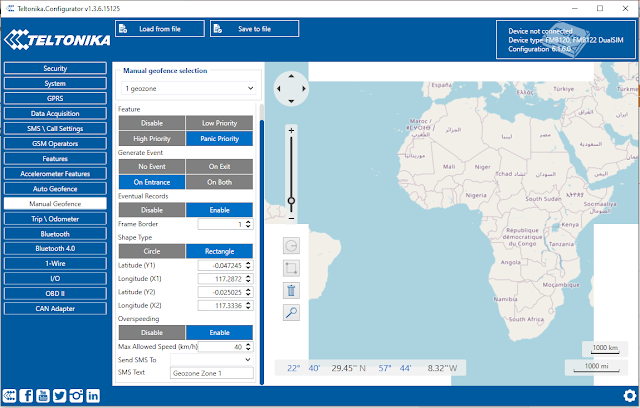Pan the map up with arrow
Screen dimensions: 640x408
pos(291,76)
